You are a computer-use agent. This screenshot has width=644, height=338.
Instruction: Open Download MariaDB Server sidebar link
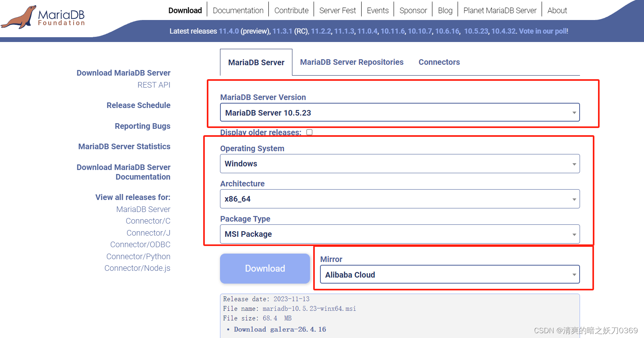coord(124,73)
